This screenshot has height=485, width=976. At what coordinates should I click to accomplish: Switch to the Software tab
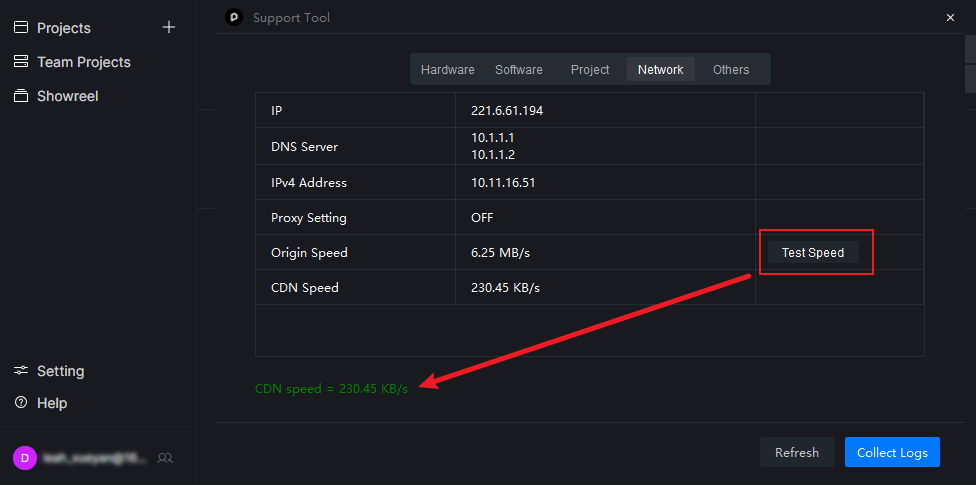[x=518, y=70]
